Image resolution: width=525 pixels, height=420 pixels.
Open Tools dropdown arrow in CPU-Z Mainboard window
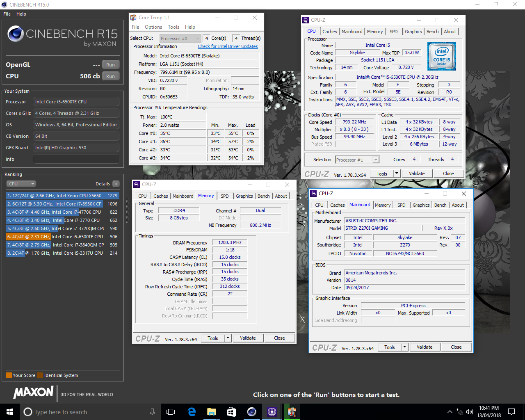[x=404, y=347]
